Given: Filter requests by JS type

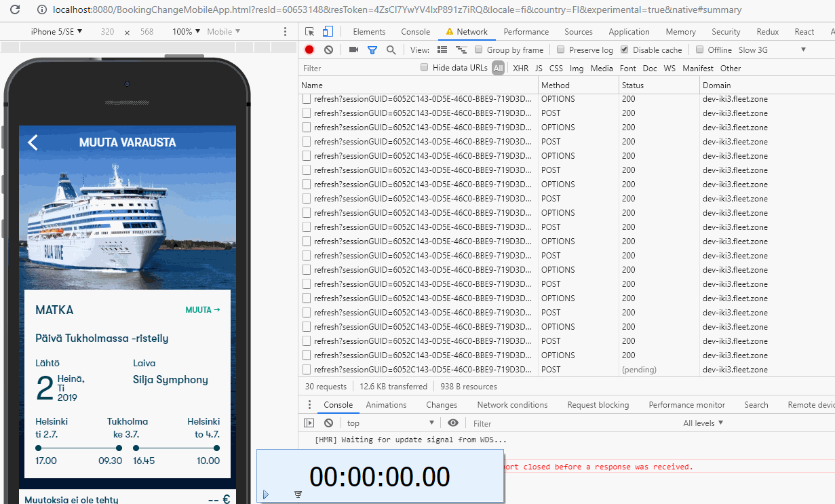Looking at the screenshot, I should pos(539,68).
